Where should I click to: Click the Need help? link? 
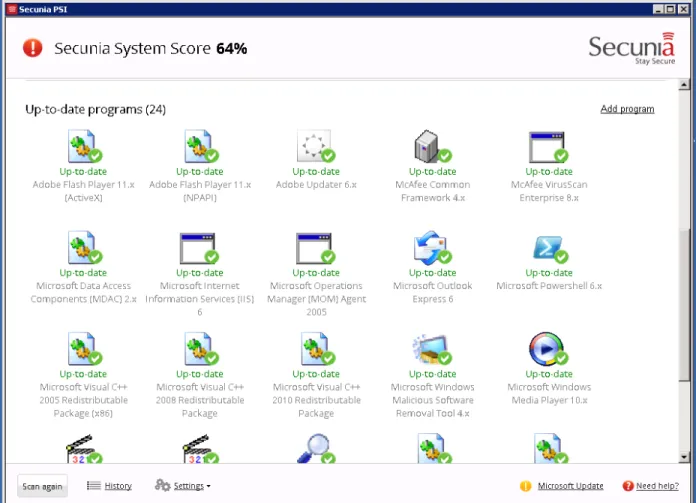pos(657,486)
